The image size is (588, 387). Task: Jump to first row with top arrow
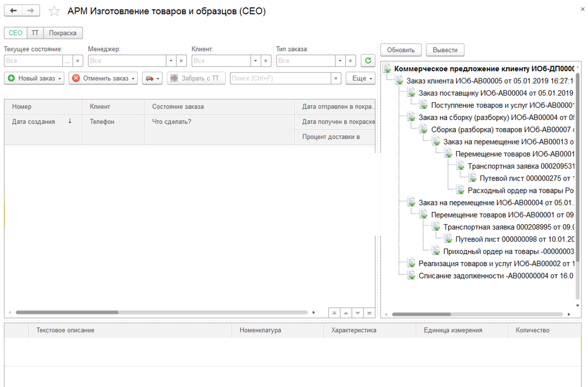click(334, 313)
